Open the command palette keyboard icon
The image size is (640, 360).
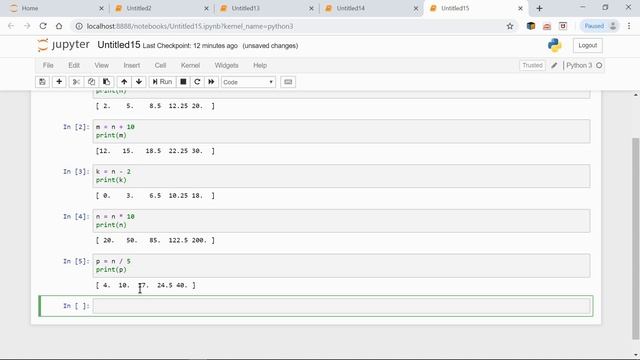pos(288,82)
